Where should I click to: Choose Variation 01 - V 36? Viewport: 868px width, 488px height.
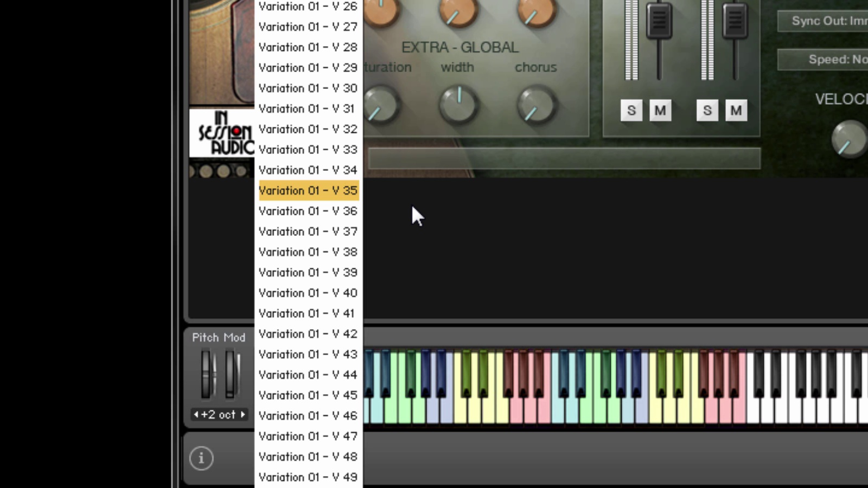[x=308, y=211]
